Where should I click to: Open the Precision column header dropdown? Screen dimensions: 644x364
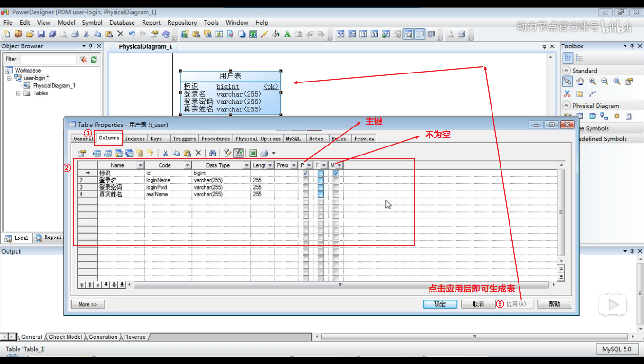tap(294, 165)
